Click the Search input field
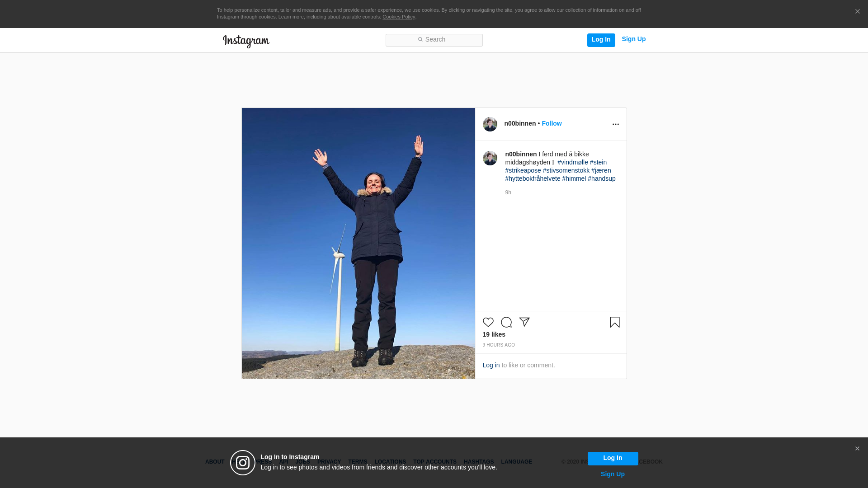Screen dimensions: 868x488 click(x=434, y=40)
